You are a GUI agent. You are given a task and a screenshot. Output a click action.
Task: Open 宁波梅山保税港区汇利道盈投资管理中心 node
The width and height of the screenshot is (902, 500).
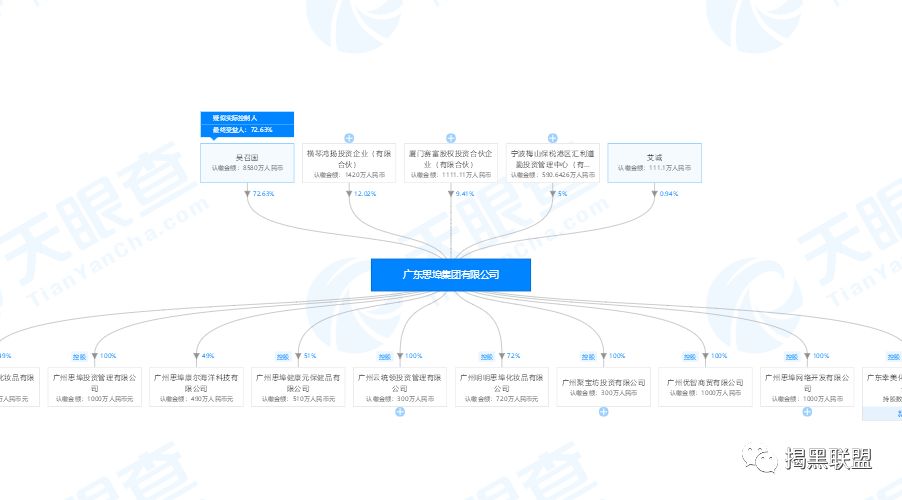tap(553, 163)
